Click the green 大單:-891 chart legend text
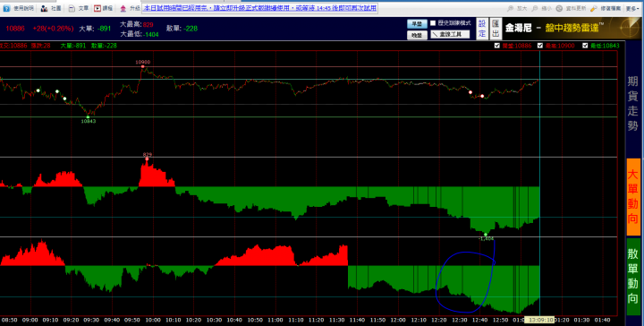The height and width of the screenshot is (326, 644). tap(73, 46)
